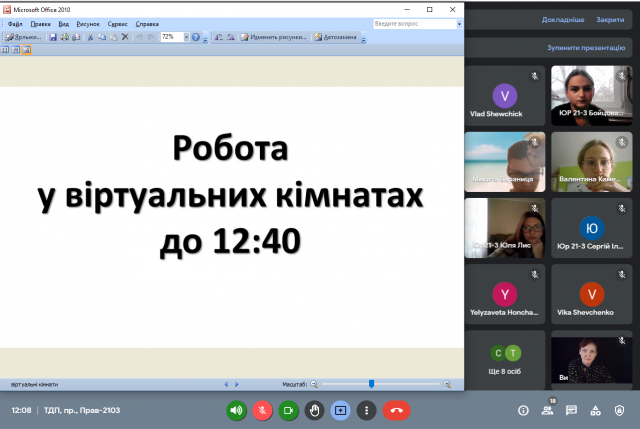
Task: Open the 72% zoom dropdown arrow
Action: [186, 37]
